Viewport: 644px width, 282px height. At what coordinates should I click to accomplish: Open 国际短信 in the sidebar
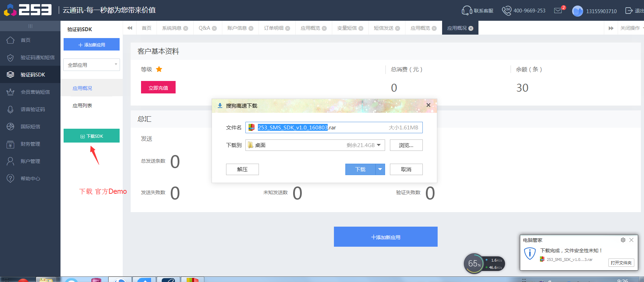(x=30, y=127)
